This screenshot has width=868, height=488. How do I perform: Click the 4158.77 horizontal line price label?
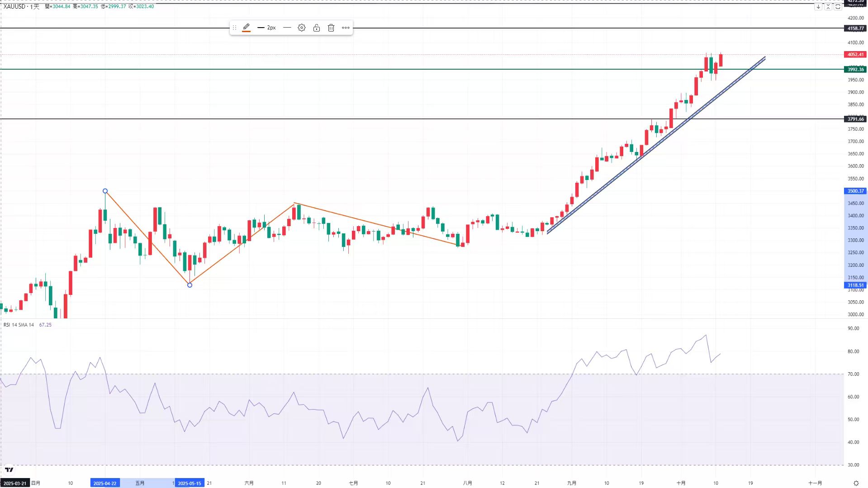click(855, 28)
